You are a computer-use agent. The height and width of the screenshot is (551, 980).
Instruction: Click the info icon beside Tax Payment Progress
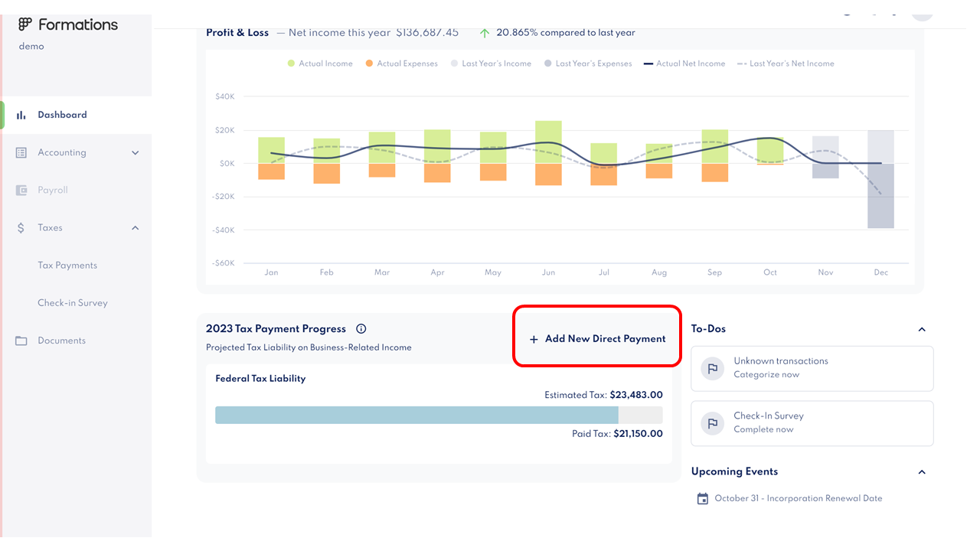pyautogui.click(x=361, y=329)
